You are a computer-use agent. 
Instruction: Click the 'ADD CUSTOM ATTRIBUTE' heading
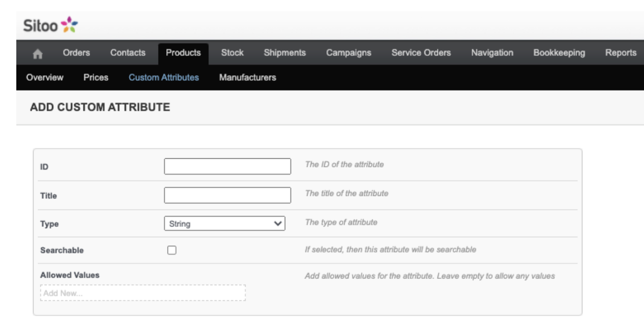tap(100, 107)
